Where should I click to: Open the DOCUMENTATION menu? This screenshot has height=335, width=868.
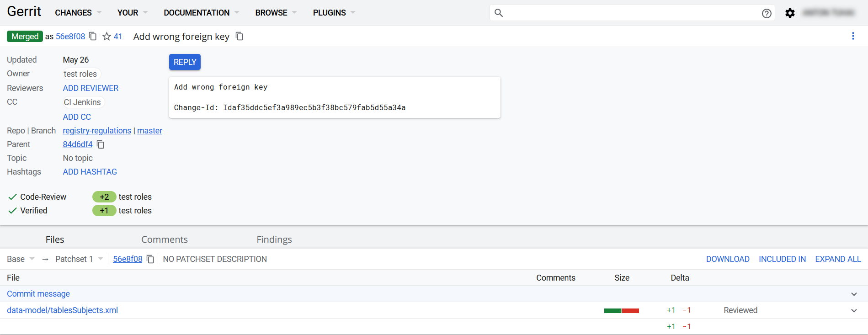click(x=202, y=13)
